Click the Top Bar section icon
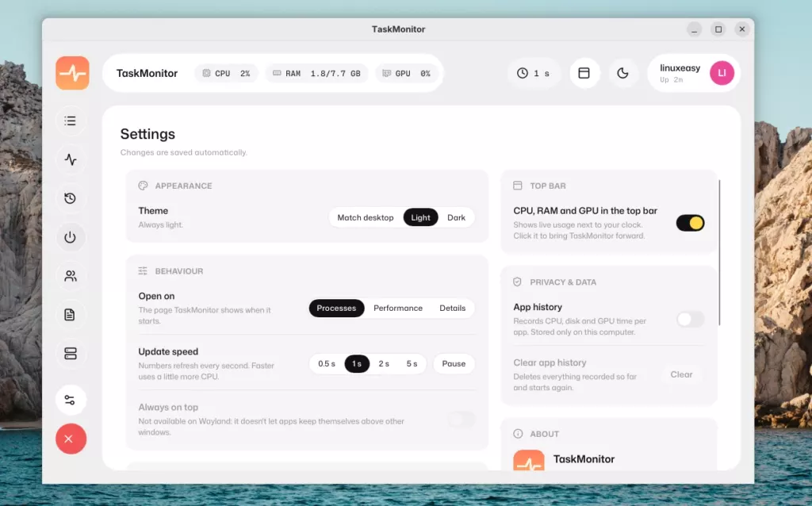The height and width of the screenshot is (506, 812). pyautogui.click(x=517, y=186)
